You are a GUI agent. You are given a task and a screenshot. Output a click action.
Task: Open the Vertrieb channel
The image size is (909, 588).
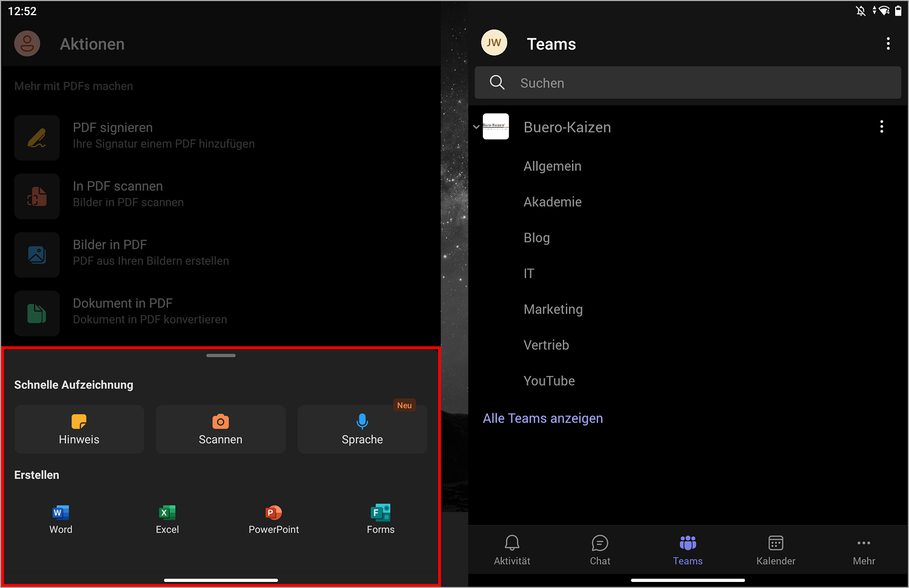coord(546,345)
